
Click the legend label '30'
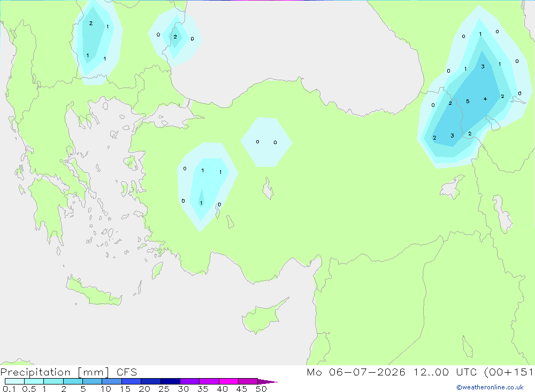tap(183, 389)
